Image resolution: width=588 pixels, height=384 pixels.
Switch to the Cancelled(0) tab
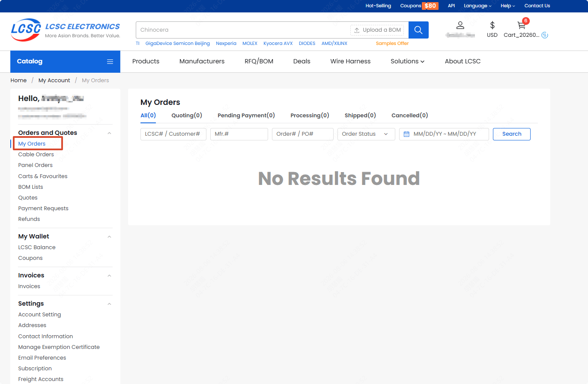click(x=410, y=115)
